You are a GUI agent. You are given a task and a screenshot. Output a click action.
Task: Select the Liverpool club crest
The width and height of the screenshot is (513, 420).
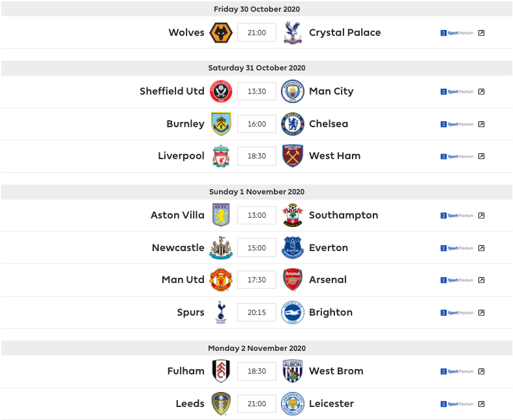(221, 156)
